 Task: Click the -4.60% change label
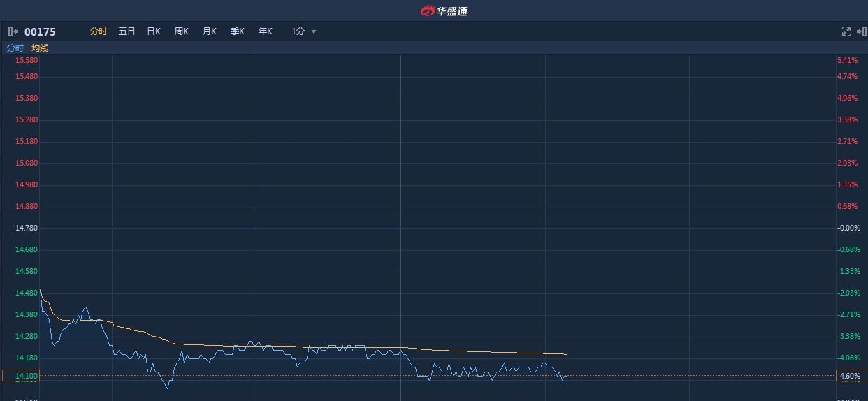pos(850,376)
